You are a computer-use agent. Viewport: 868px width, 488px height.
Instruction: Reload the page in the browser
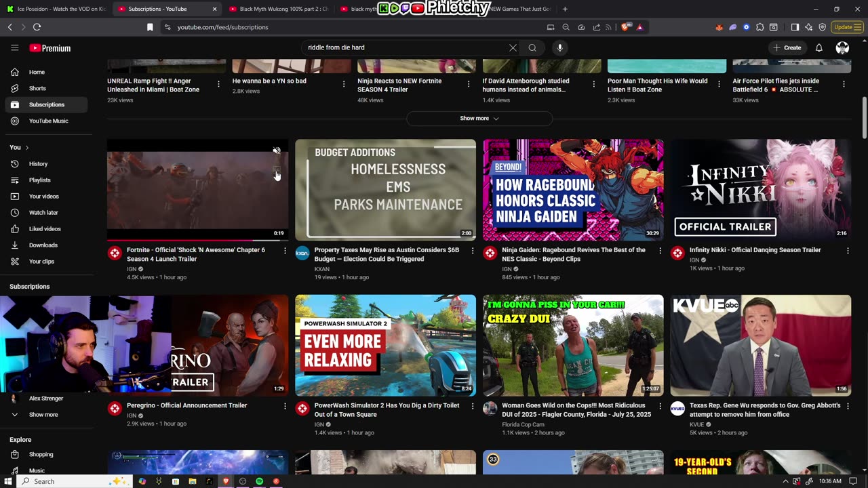point(37,27)
